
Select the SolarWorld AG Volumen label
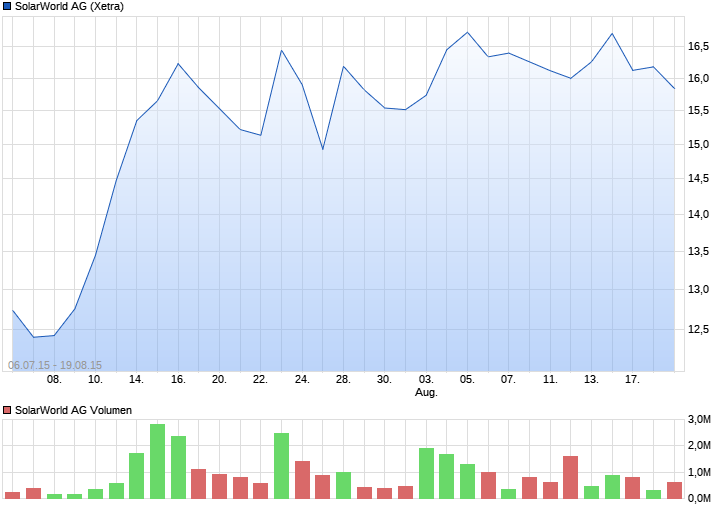coord(73,410)
